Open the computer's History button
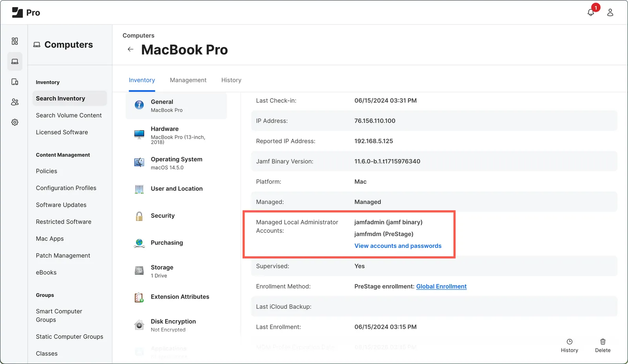Screen dimensions: 628x364 pos(570,345)
